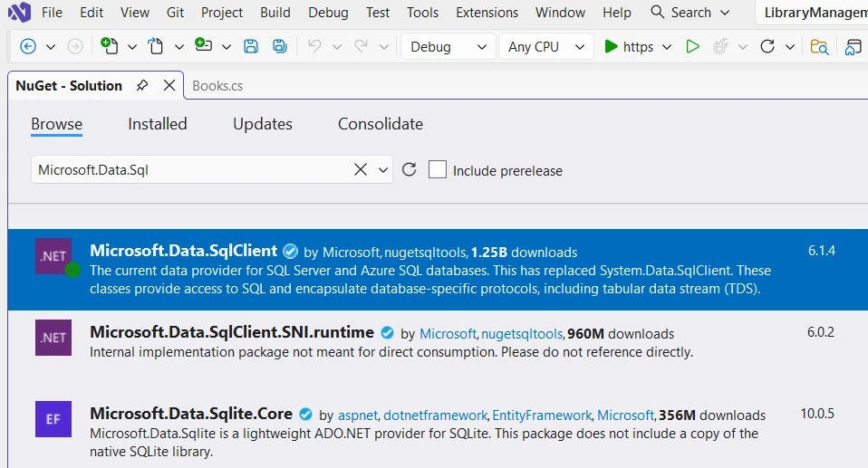Expand the restart button dropdown arrow
The height and width of the screenshot is (468, 868).
point(790,47)
